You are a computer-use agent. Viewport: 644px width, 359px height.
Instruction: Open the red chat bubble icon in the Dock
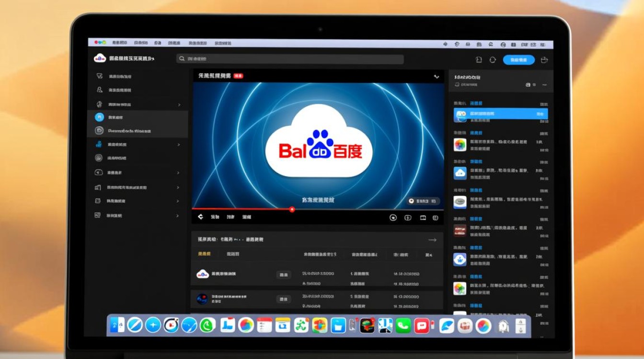(422, 325)
